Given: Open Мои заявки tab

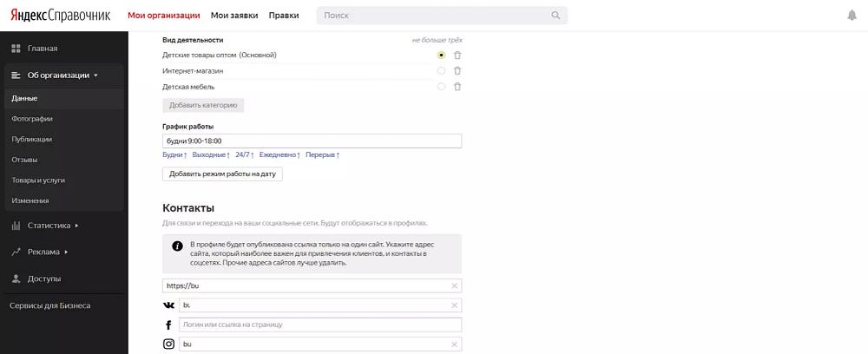Looking at the screenshot, I should point(234,16).
